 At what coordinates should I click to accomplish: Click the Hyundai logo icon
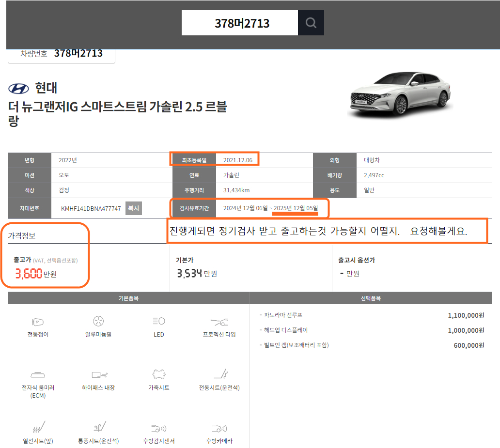[x=19, y=88]
